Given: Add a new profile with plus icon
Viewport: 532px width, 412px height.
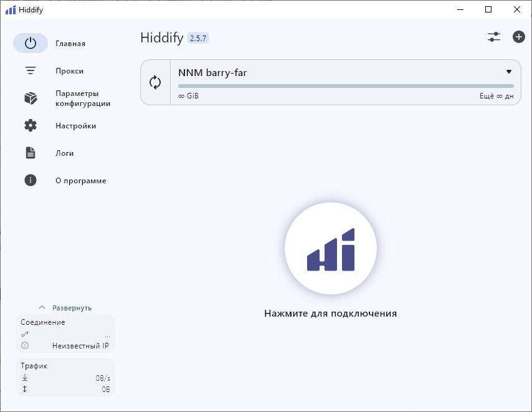Looking at the screenshot, I should [518, 37].
